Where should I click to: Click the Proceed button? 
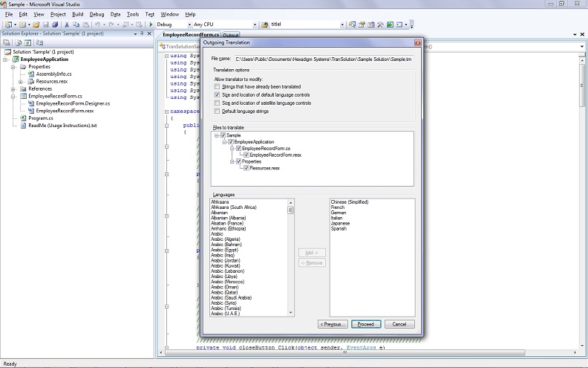point(366,324)
